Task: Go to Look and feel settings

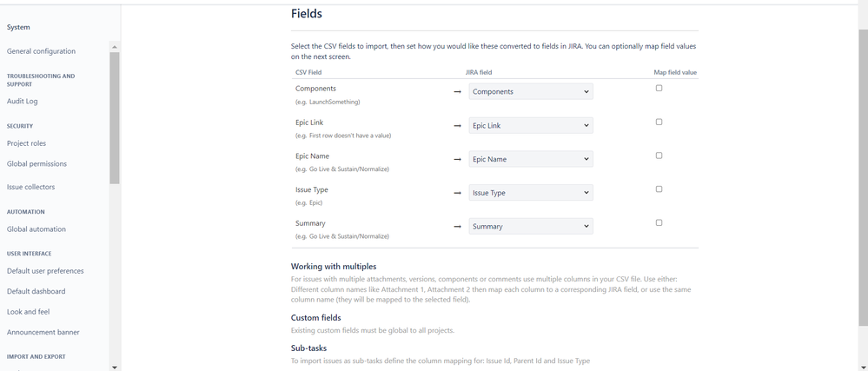Action: (28, 312)
